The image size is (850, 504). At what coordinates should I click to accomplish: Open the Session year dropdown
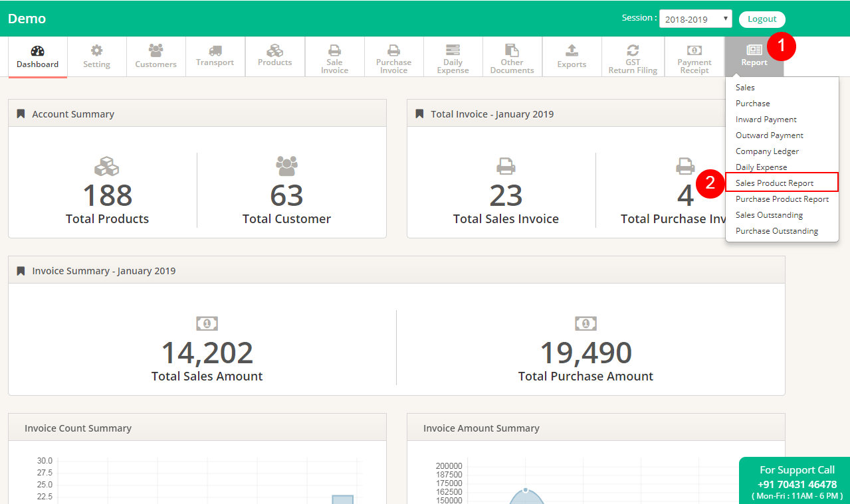pyautogui.click(x=695, y=19)
